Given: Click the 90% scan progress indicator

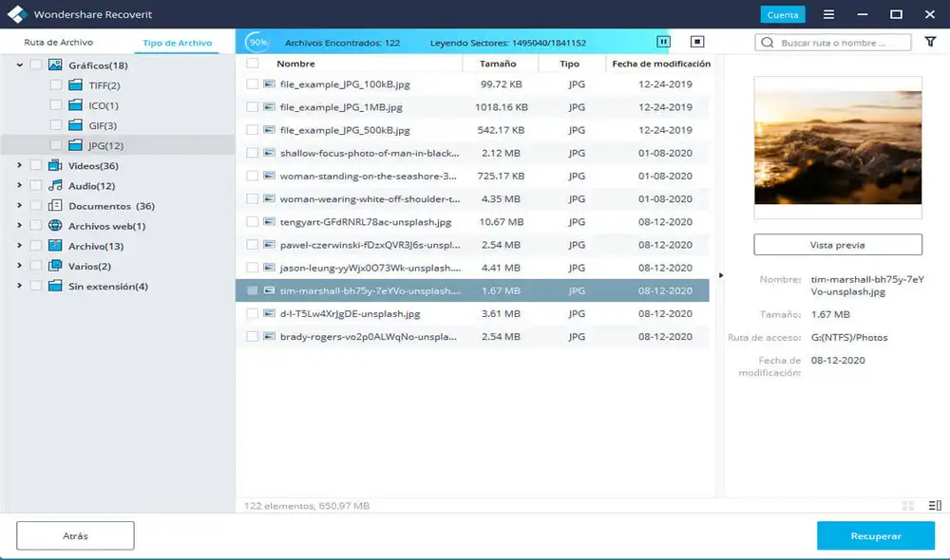Looking at the screenshot, I should pyautogui.click(x=256, y=43).
